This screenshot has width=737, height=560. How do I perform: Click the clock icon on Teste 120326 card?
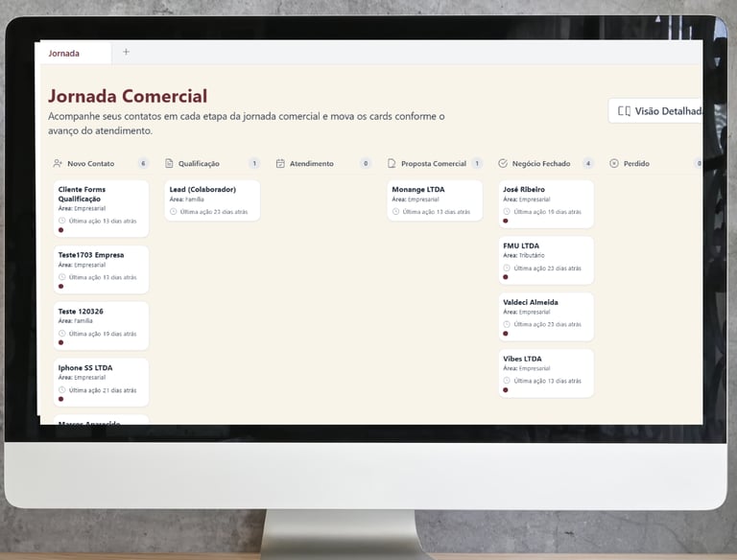coord(62,334)
